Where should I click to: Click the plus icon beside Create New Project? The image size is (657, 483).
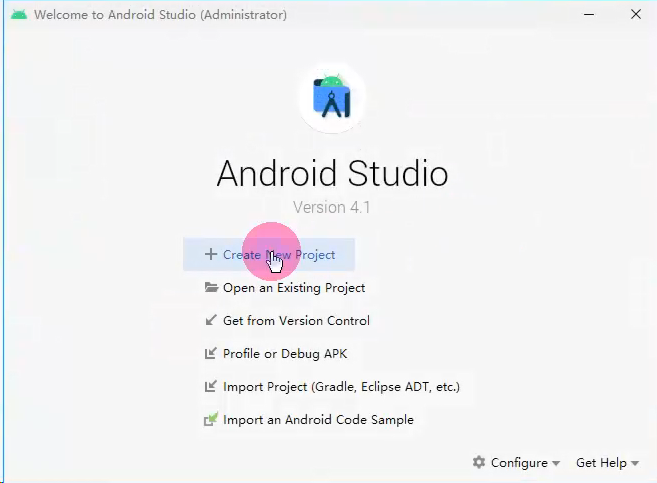click(211, 254)
